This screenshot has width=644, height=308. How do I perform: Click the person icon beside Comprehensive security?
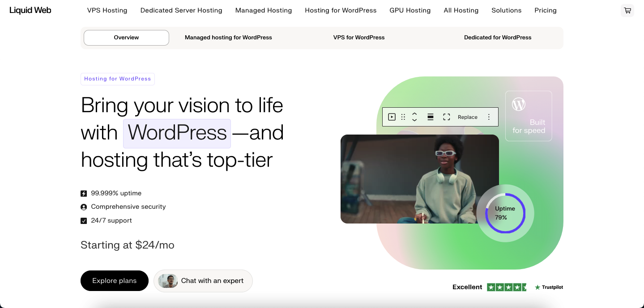[84, 207]
